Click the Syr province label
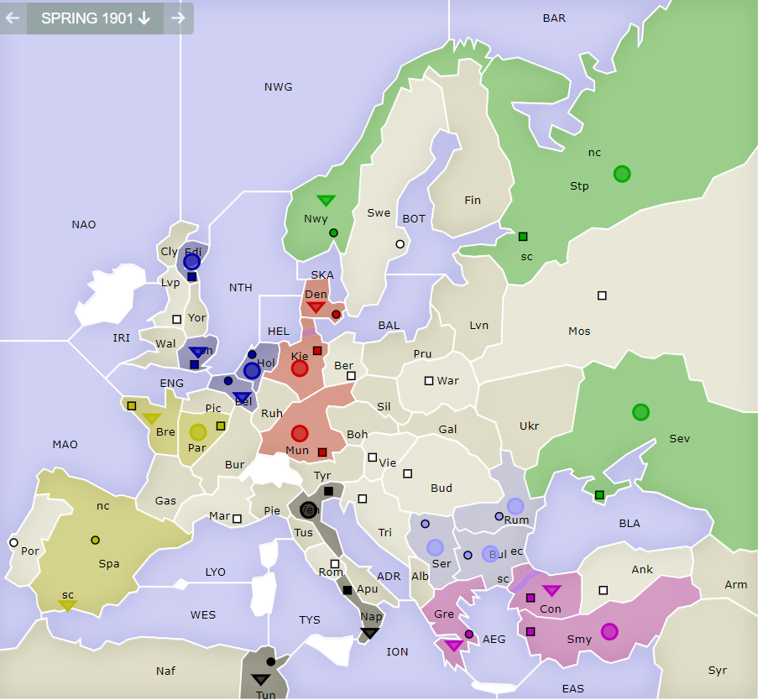The image size is (758, 700). click(x=718, y=671)
